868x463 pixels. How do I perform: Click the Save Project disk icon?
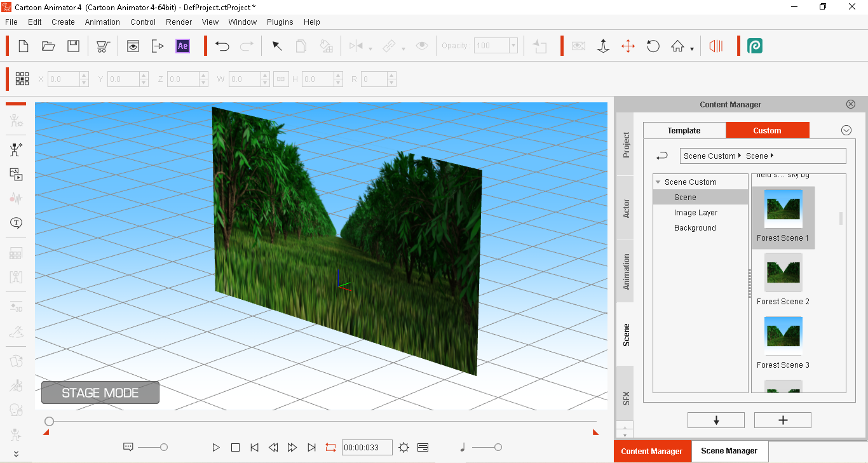pyautogui.click(x=73, y=46)
